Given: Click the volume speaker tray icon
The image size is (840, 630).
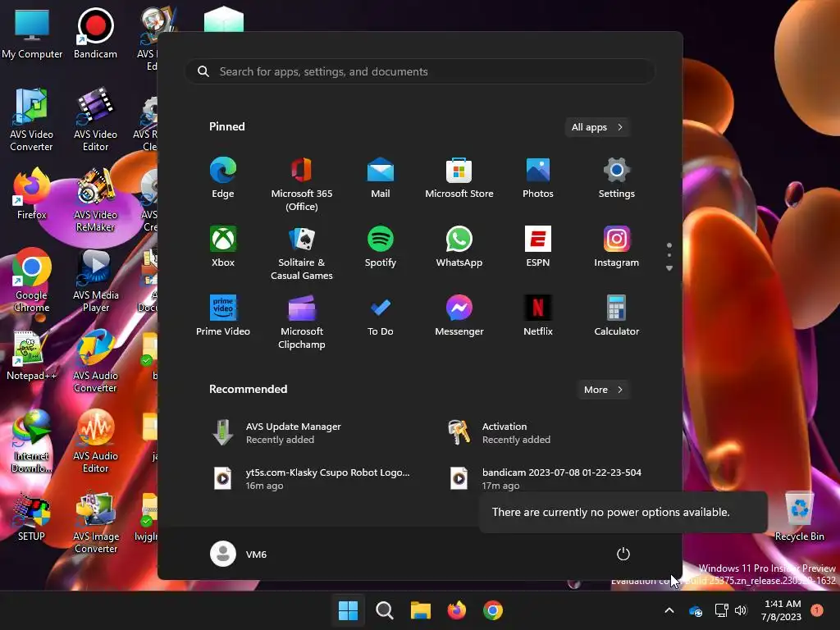Looking at the screenshot, I should click(741, 610).
